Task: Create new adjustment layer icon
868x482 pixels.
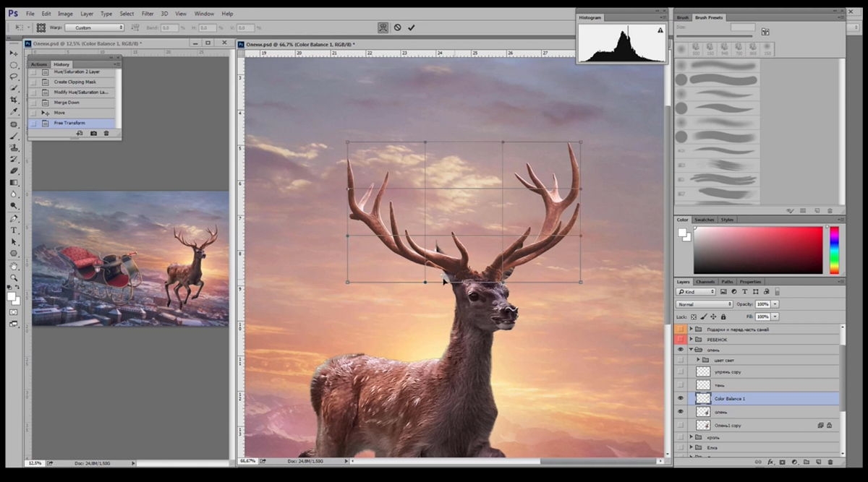Action: pyautogui.click(x=794, y=461)
